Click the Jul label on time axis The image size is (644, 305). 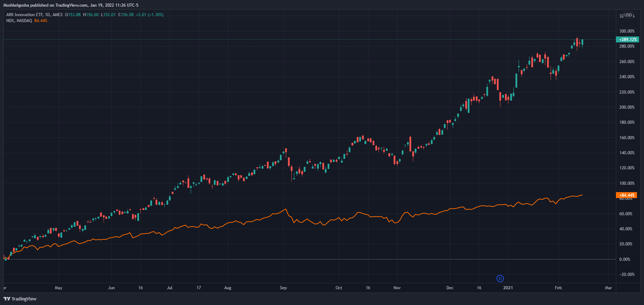170,288
